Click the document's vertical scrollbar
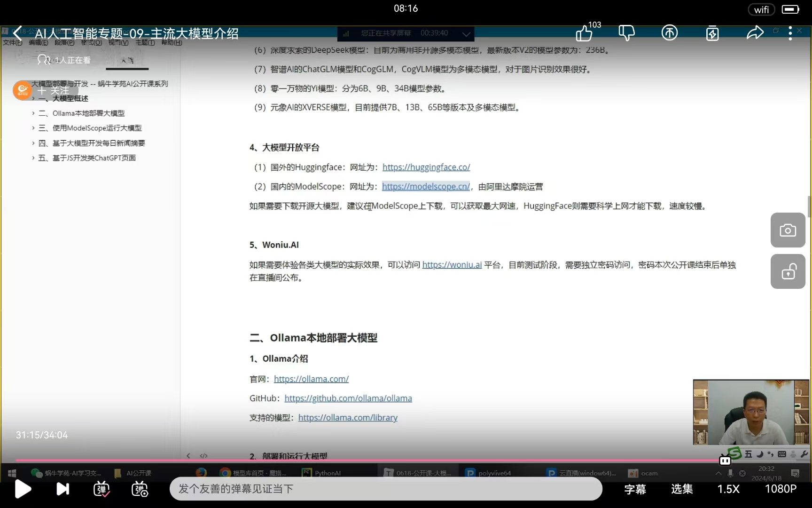 click(x=809, y=206)
